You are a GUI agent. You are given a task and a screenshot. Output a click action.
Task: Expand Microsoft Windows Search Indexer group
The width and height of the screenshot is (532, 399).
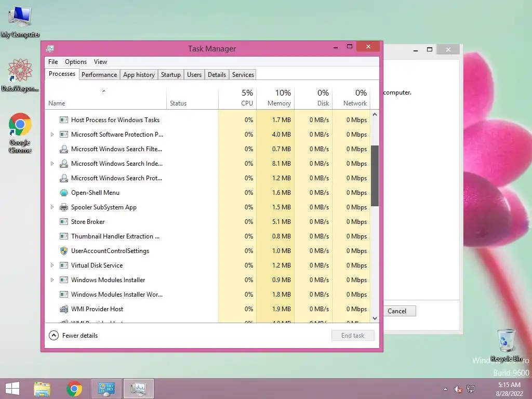pos(52,164)
